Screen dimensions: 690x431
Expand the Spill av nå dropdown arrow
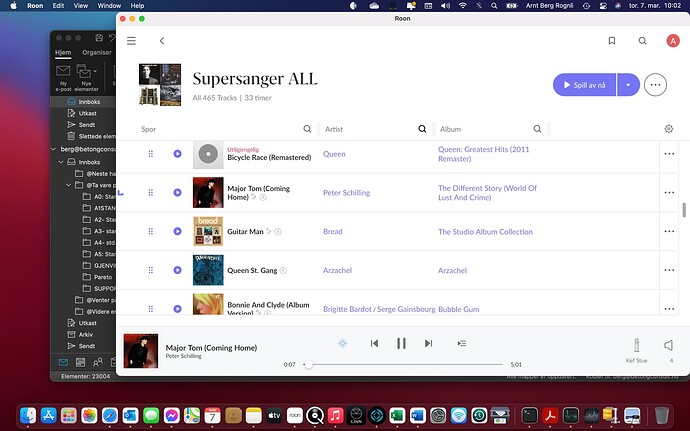coord(628,85)
